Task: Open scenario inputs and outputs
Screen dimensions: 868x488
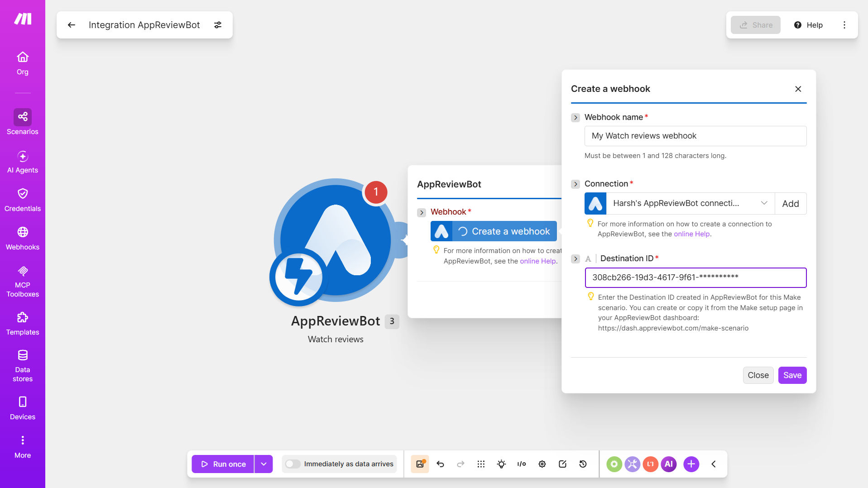Action: [522, 464]
